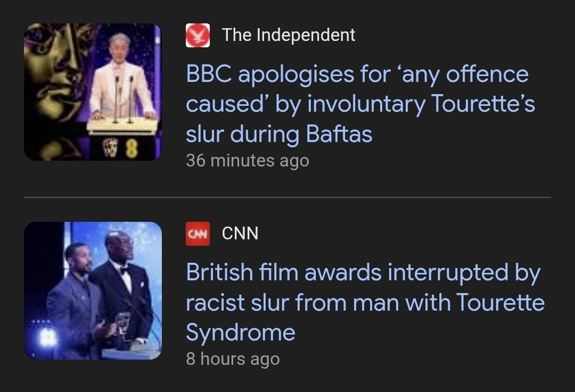Click the '36 minutes ago' timestamp
575x392 pixels.
[x=247, y=161]
